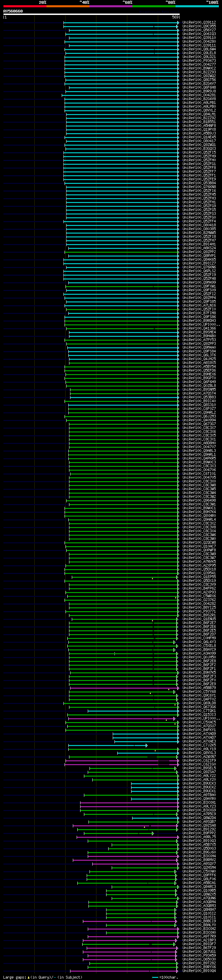Click the cyan alignment bar for UniRef100_B9UCK3
Viewport: 222px width, 980px height.
(x=155, y=784)
